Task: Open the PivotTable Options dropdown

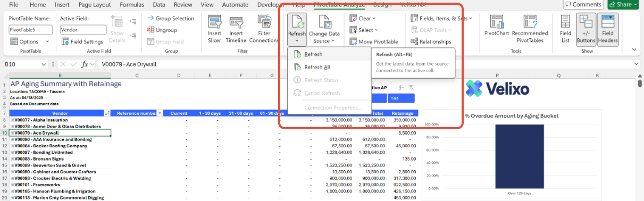Action: click(30, 41)
